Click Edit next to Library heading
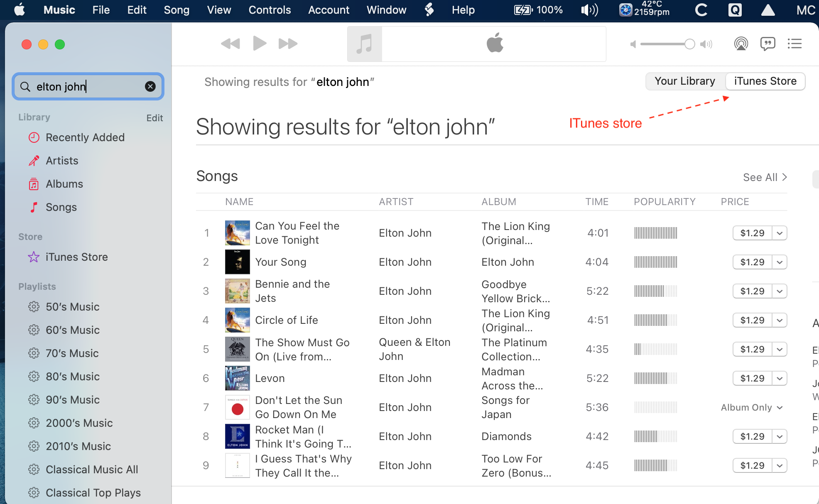Viewport: 819px width, 504px height. pos(154,118)
